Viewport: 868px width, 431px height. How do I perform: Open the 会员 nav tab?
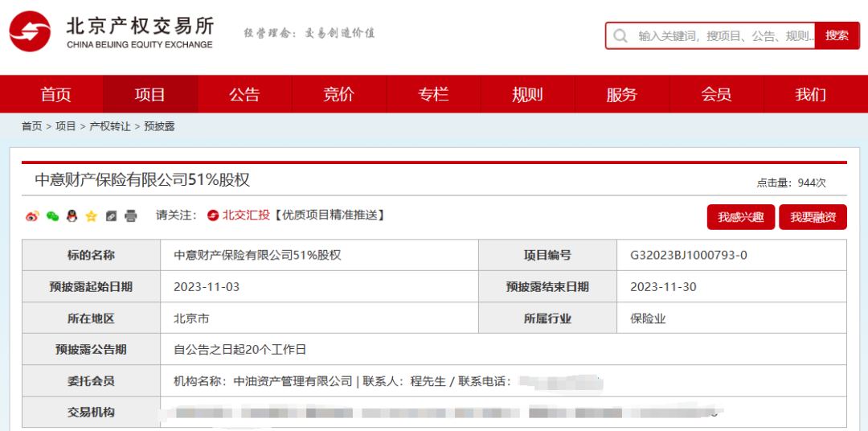(x=716, y=95)
